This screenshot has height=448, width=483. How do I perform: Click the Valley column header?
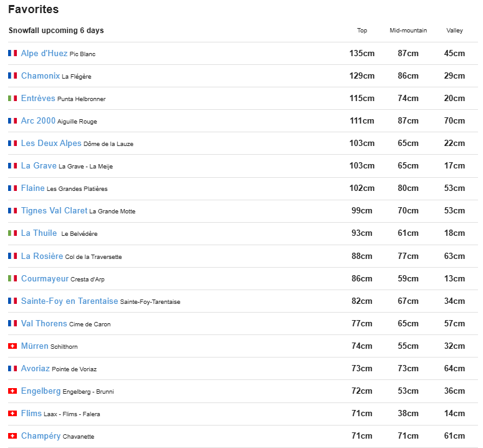pyautogui.click(x=454, y=31)
